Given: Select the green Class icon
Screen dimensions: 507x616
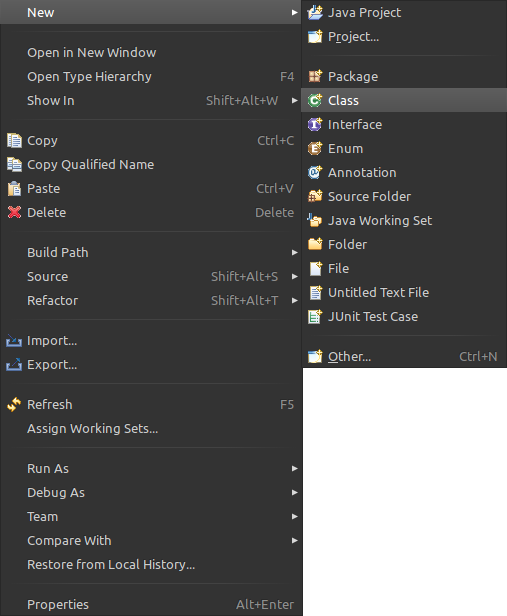Looking at the screenshot, I should point(315,101).
